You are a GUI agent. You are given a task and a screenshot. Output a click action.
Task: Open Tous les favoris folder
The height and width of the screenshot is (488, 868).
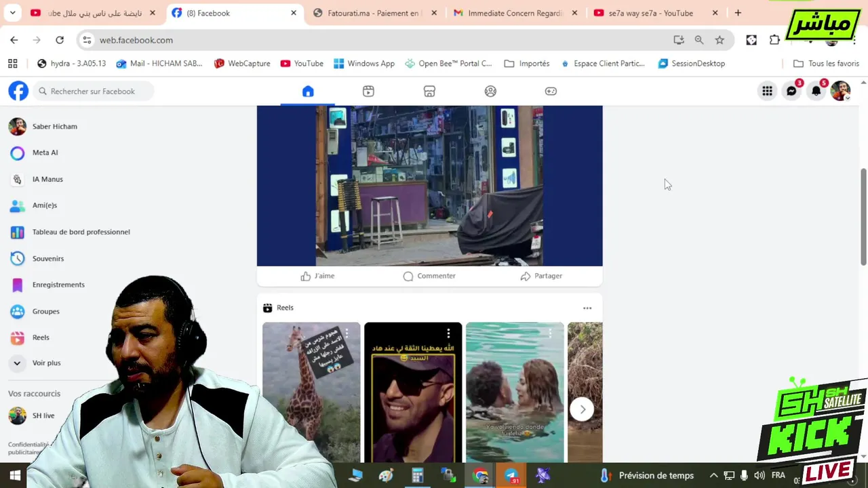point(826,63)
